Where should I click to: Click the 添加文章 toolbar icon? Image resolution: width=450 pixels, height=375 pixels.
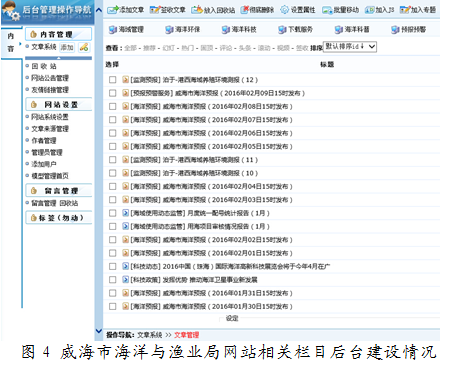113,10
